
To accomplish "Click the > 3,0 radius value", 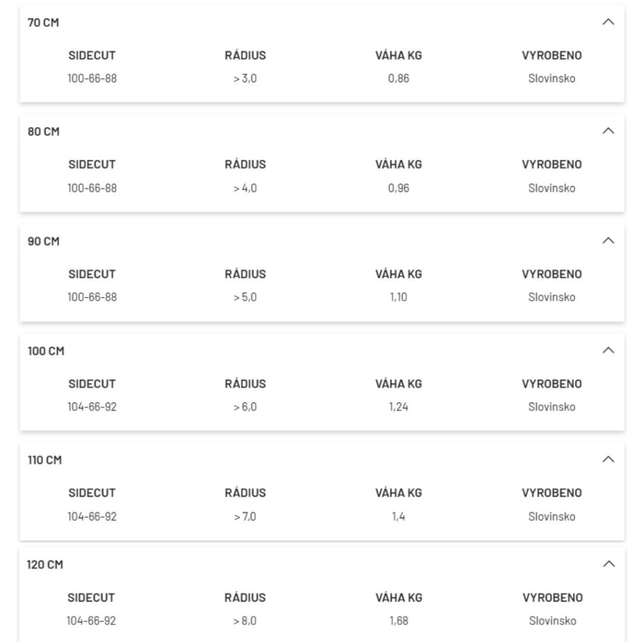I will (245, 79).
